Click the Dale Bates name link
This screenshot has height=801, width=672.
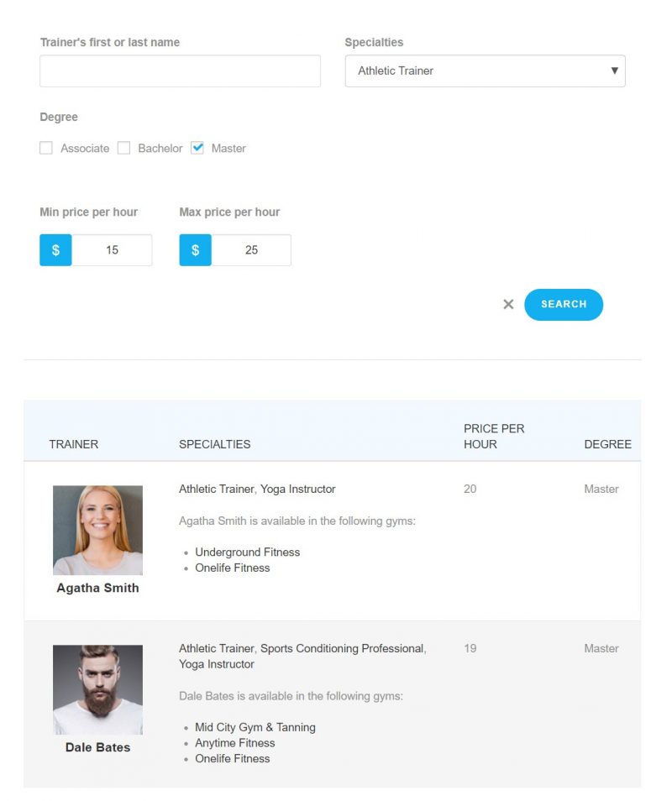97,747
